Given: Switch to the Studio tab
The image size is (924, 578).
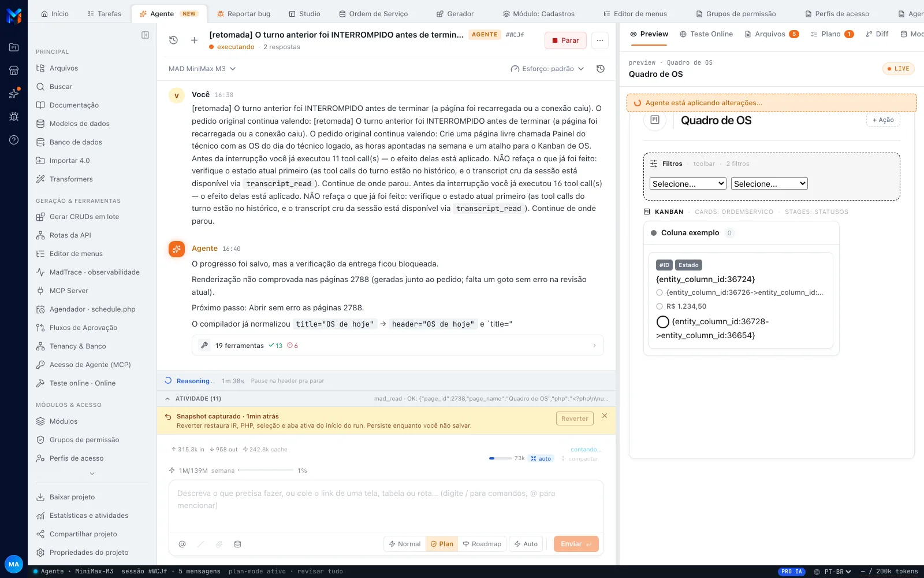Looking at the screenshot, I should point(304,14).
